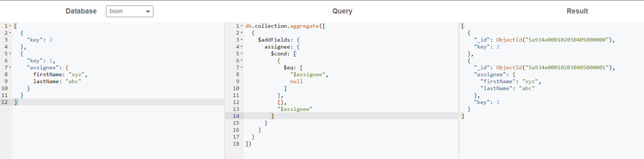Fold the $eq array in Query editor
The height and width of the screenshot is (159, 644).
click(x=241, y=67)
